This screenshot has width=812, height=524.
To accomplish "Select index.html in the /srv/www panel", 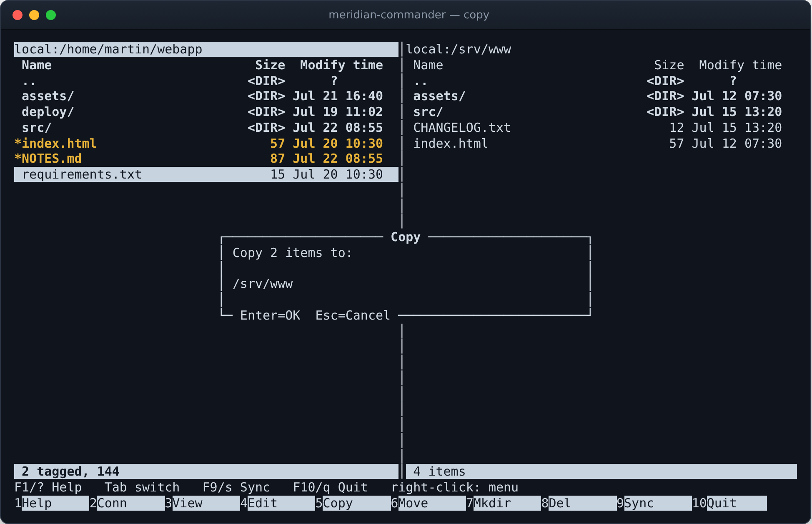I will click(601, 144).
